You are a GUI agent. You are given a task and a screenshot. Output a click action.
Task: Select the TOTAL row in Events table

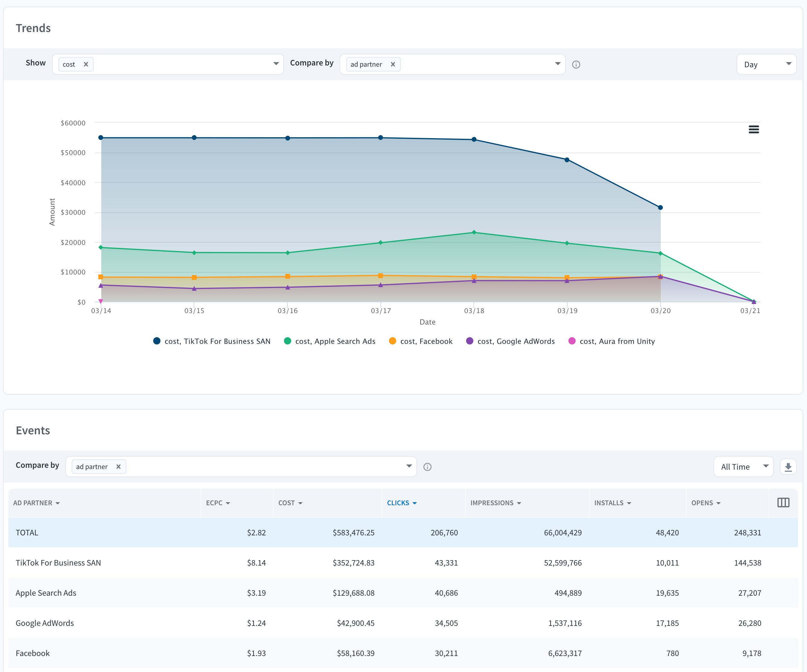tap(403, 532)
